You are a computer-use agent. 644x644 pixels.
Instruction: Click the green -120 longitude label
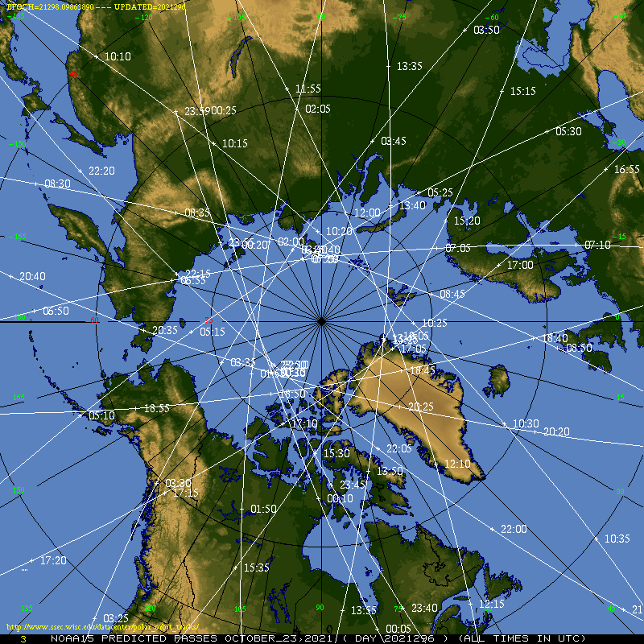(144, 18)
